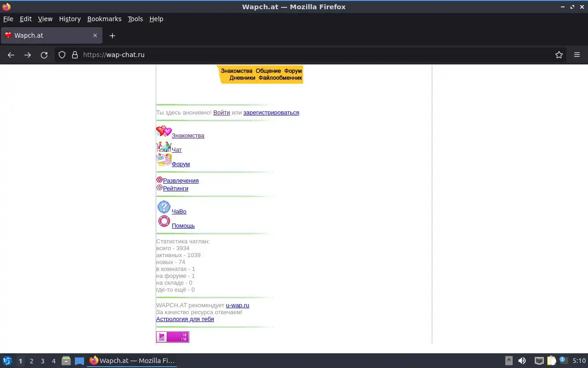Click the clipboard tray icon
This screenshot has height=368, width=588.
[x=551, y=361]
